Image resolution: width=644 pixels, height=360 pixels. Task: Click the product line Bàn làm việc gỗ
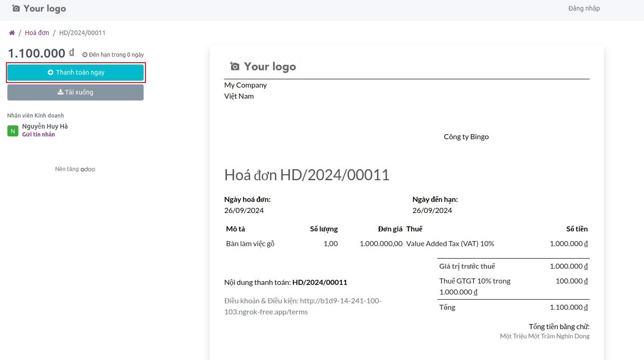[x=250, y=243]
